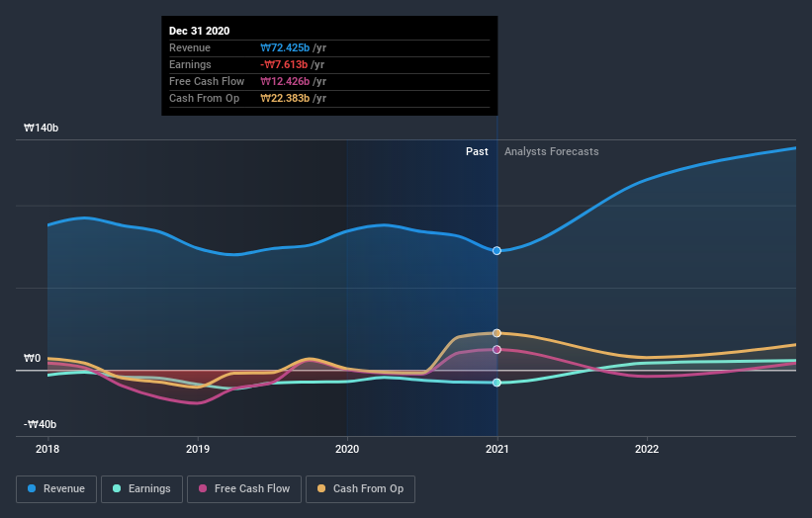Click the Past region label
The height and width of the screenshot is (518, 812).
coord(477,151)
